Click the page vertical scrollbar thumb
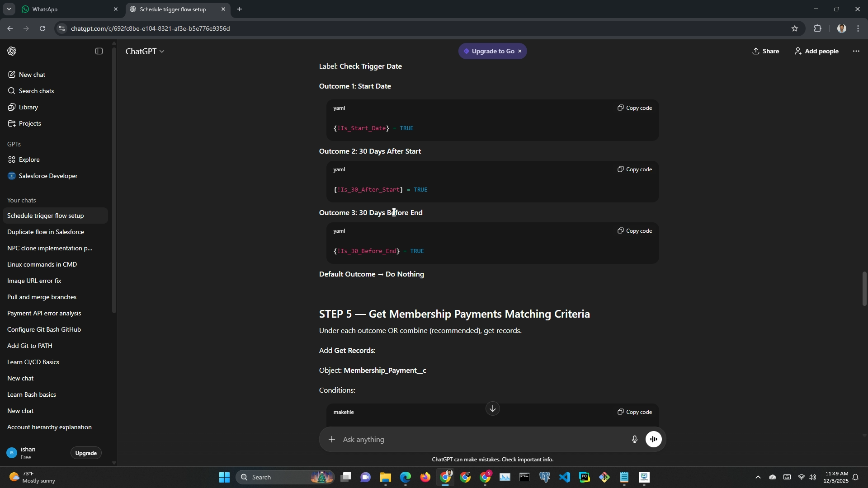868x488 pixels. [x=864, y=289]
